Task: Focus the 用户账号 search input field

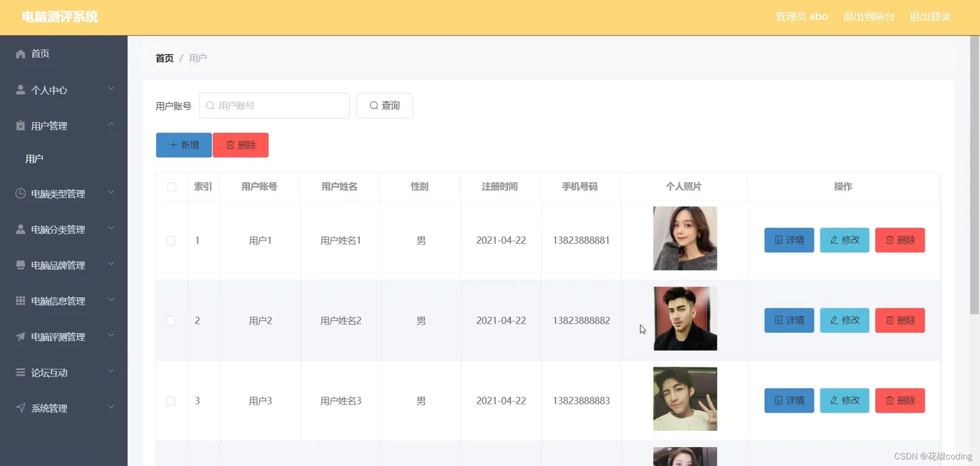Action: coord(274,106)
